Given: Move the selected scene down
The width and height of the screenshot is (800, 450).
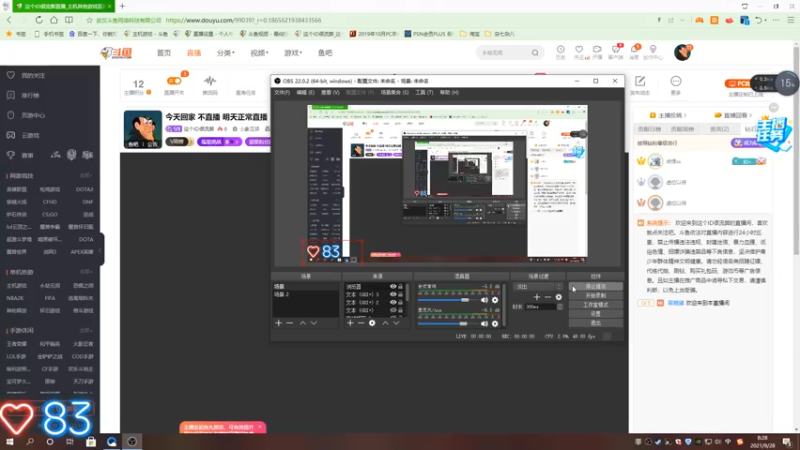Looking at the screenshot, I should [x=314, y=323].
